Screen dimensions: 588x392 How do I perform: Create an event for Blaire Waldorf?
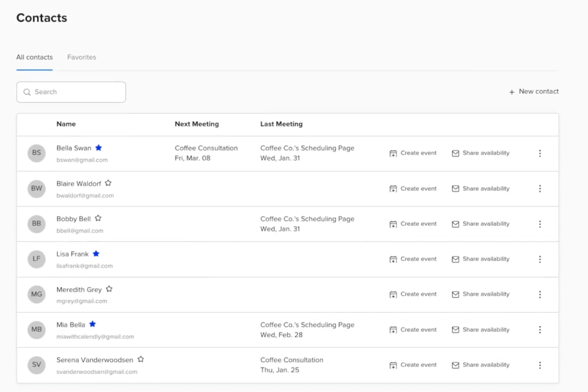coord(413,188)
